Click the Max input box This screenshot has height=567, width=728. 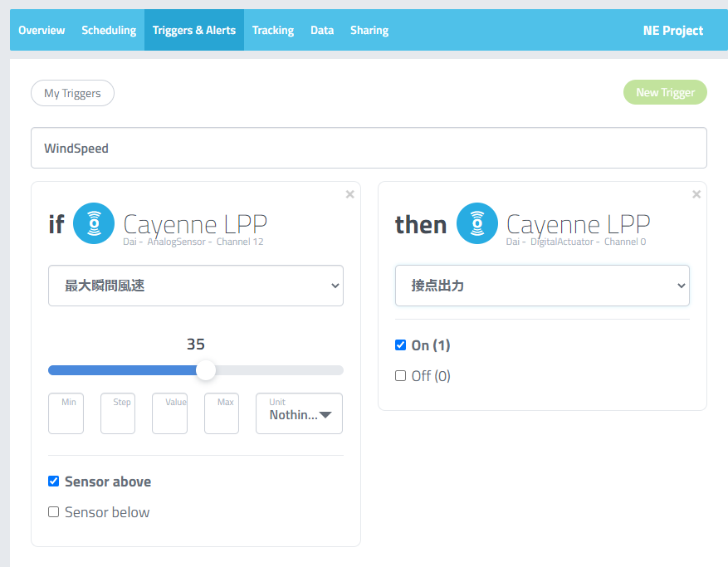pos(222,413)
